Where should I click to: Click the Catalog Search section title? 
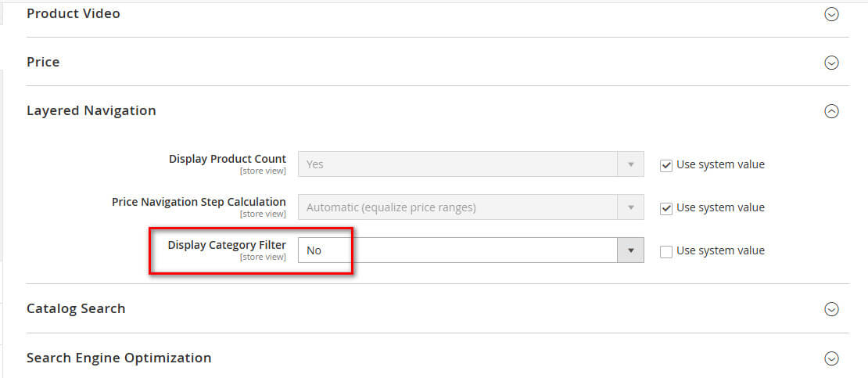76,308
